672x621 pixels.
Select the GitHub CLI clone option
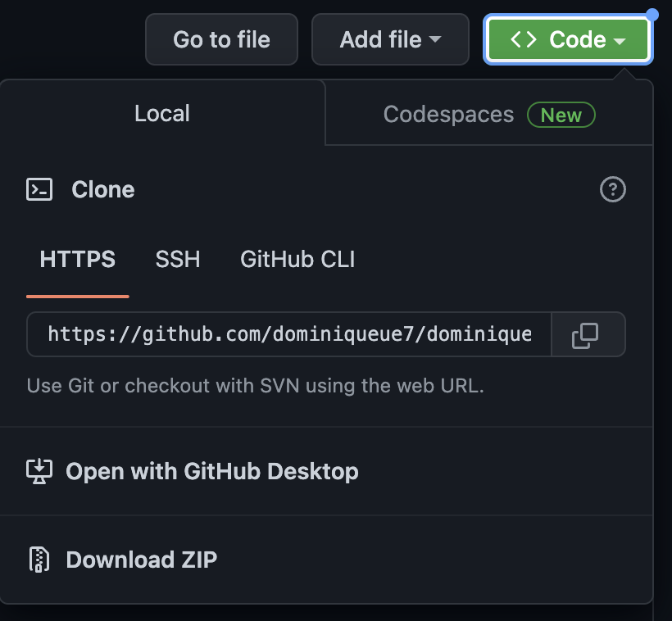point(297,259)
